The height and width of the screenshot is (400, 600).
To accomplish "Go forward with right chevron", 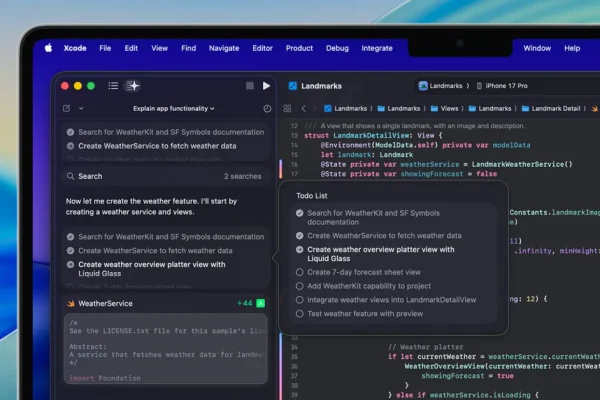I will (315, 109).
